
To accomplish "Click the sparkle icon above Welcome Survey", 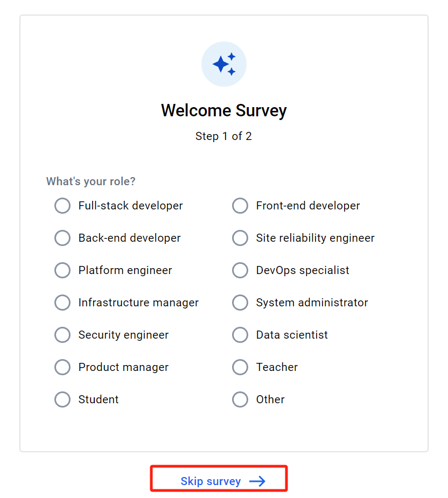I will point(224,64).
